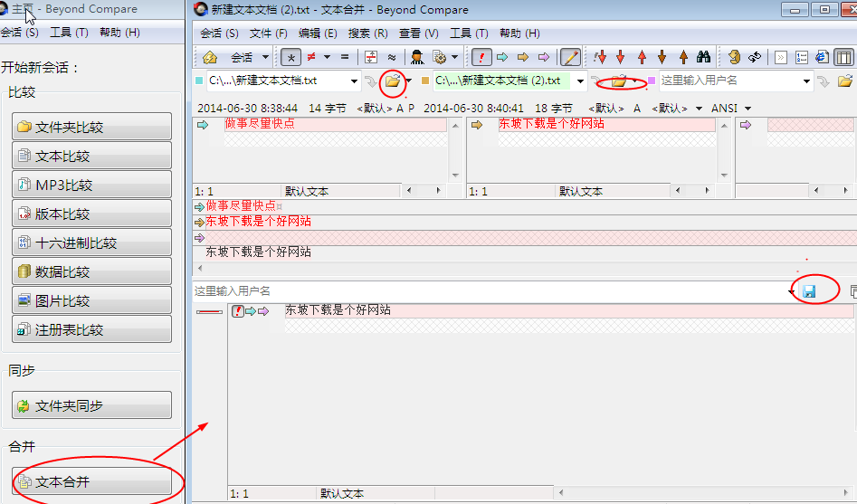The height and width of the screenshot is (504, 857).
Task: Start 十六进制比较 session
Action: tap(91, 242)
